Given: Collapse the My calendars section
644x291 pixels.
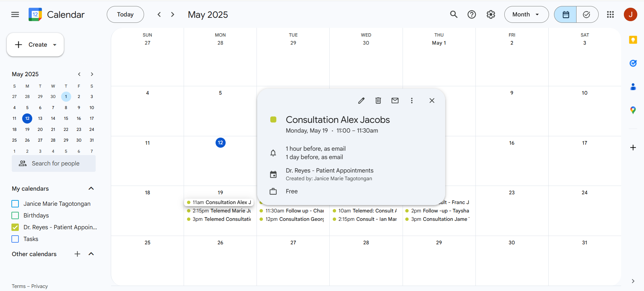Looking at the screenshot, I should coord(91,189).
